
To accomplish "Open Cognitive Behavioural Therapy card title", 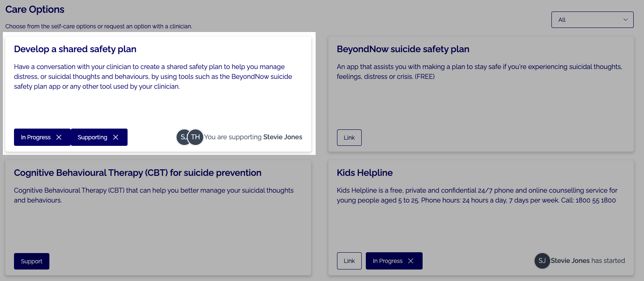I will 137,173.
